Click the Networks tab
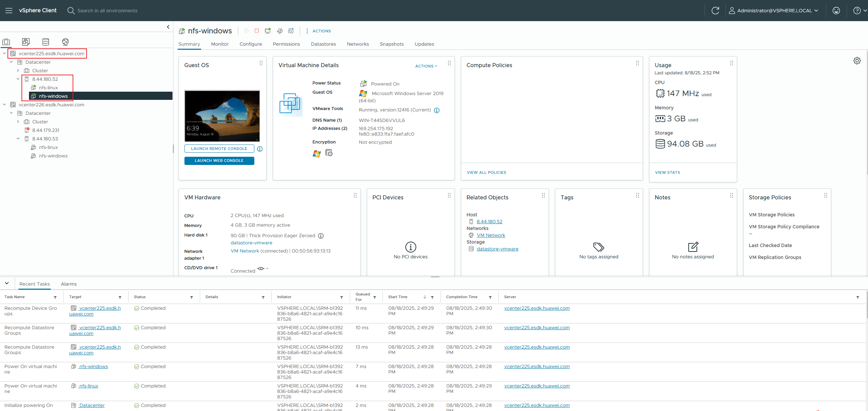 click(x=358, y=44)
